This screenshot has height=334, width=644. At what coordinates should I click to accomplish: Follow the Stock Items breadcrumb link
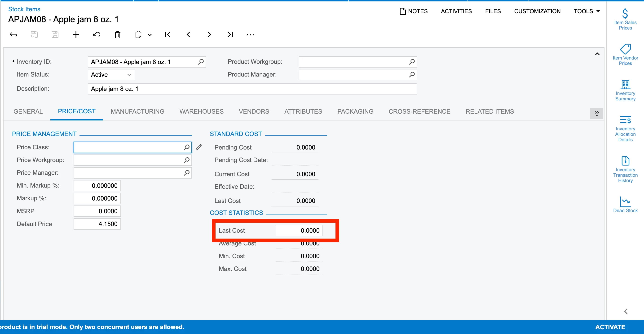24,9
